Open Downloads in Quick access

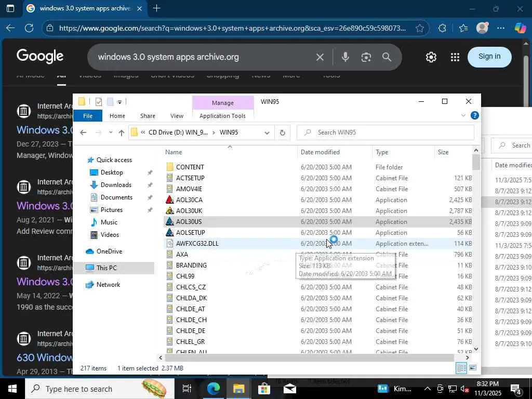coord(116,185)
